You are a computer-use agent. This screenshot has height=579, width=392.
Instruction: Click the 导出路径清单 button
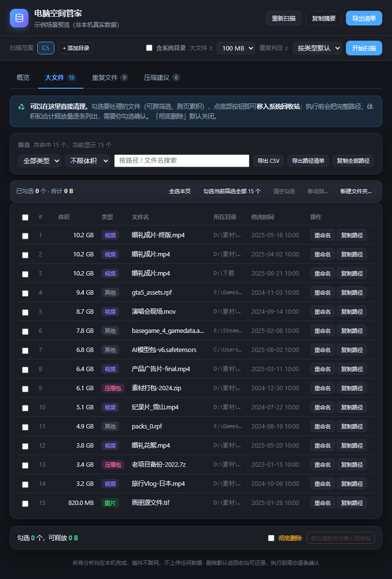point(308,161)
